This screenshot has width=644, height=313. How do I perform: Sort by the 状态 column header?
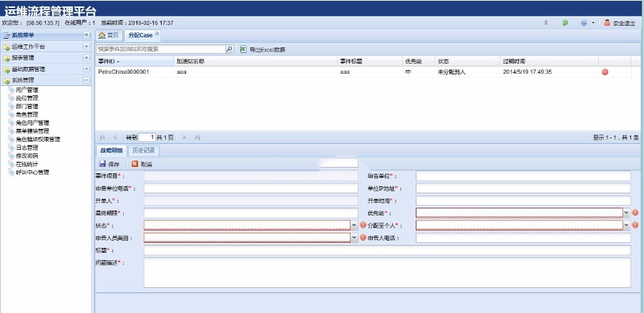(467, 62)
